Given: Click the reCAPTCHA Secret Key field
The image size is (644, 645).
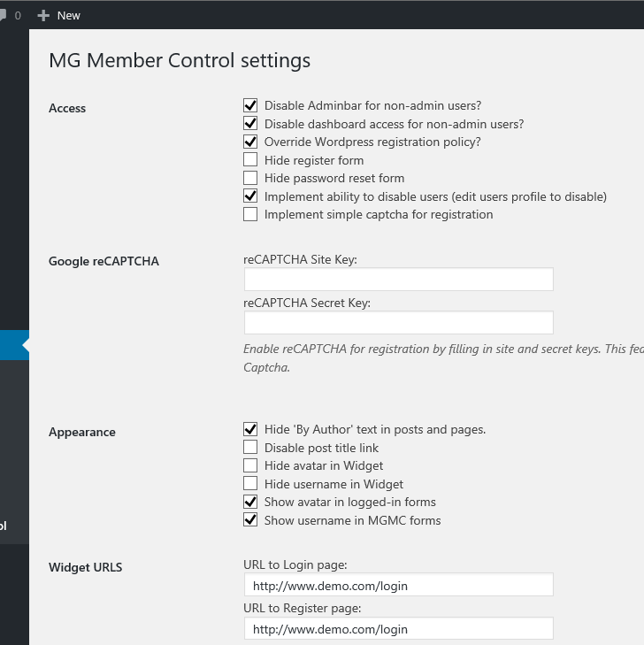Looking at the screenshot, I should (398, 322).
